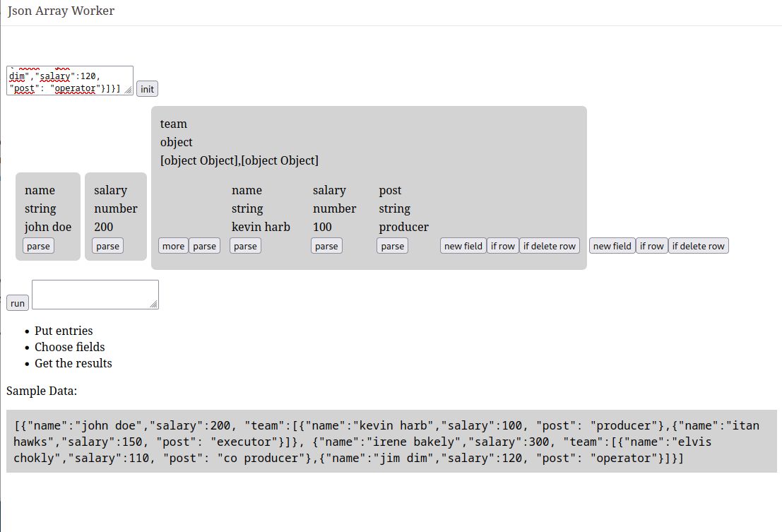
Task: Click the outer if delete row button
Action: tap(698, 246)
